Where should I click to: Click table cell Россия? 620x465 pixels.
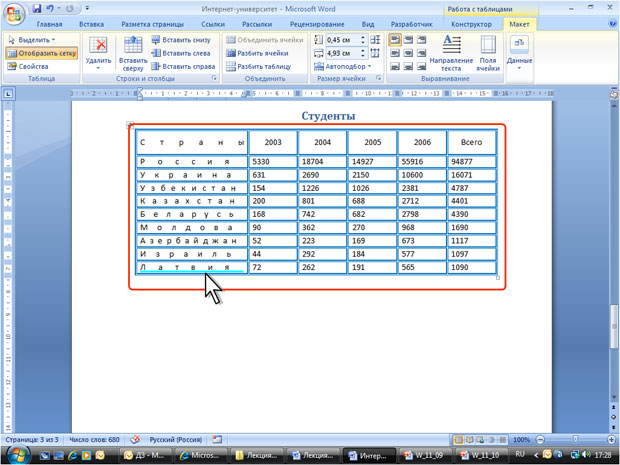(192, 161)
